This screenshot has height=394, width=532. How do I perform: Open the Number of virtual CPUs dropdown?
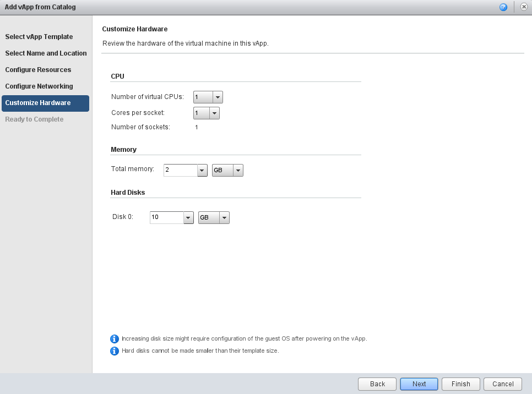218,97
